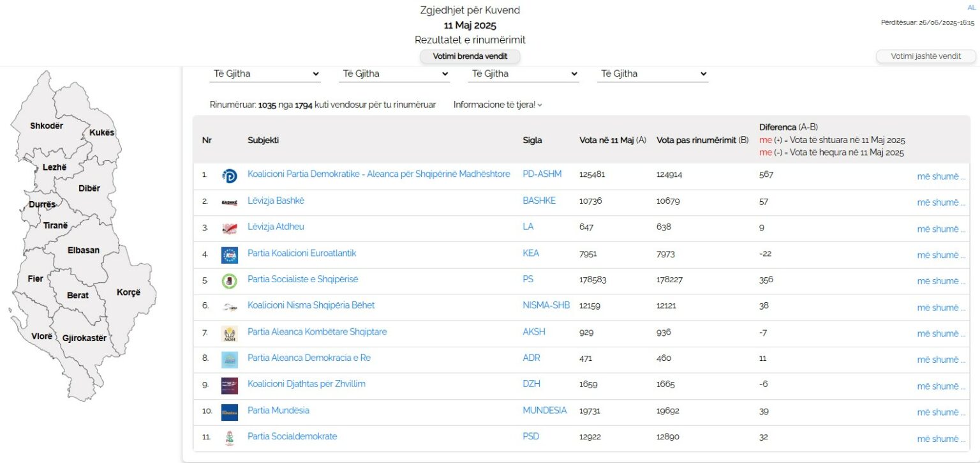Select Shkodër region on the map
The height and width of the screenshot is (463, 980).
tap(47, 126)
